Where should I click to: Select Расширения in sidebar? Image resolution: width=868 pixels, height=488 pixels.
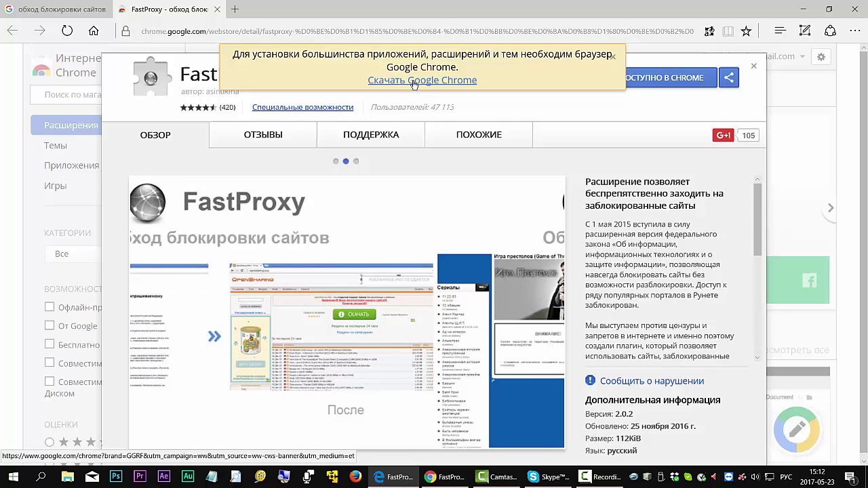coord(66,125)
